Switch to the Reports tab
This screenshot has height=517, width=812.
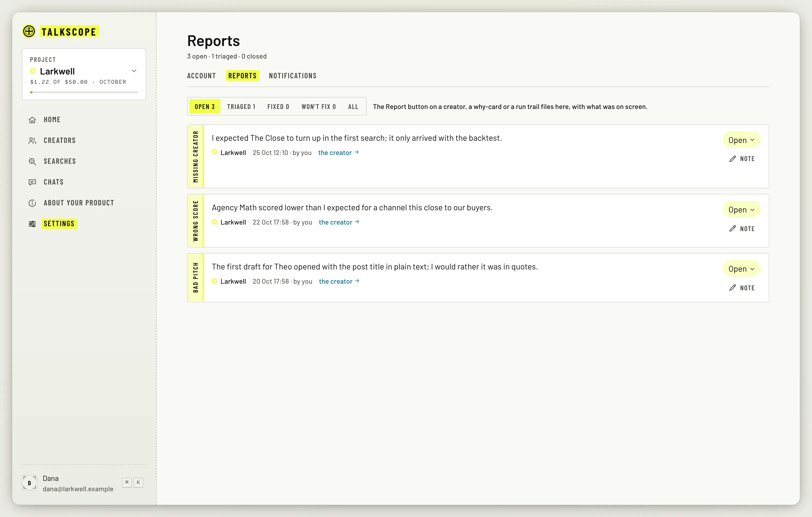242,76
